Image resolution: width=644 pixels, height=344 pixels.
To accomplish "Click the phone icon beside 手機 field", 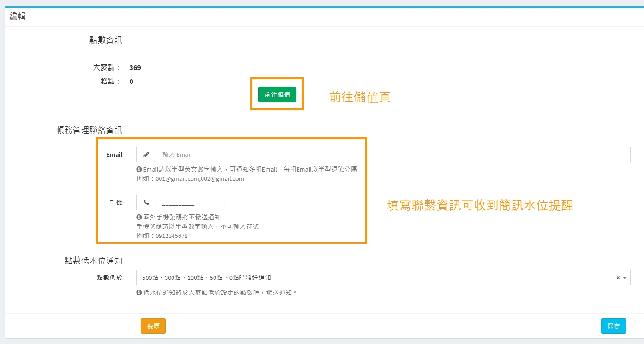I will [x=146, y=202].
